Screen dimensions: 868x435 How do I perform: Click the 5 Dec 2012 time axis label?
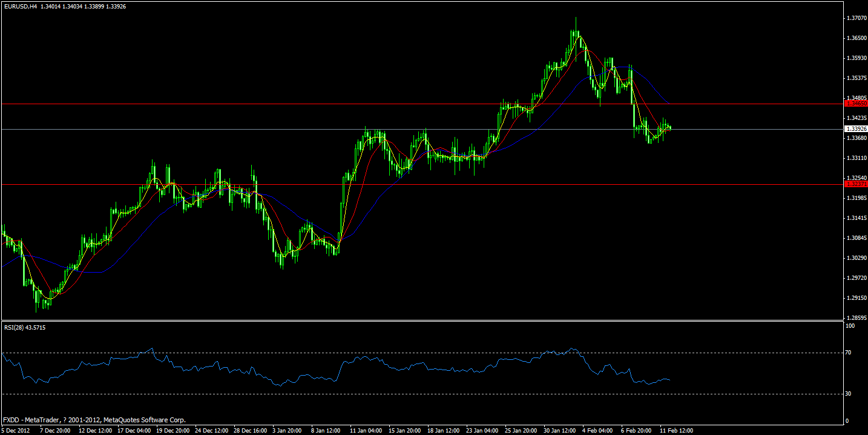pos(17,431)
